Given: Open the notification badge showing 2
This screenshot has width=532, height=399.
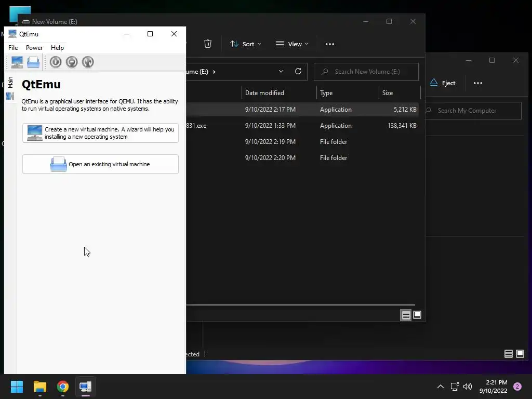Looking at the screenshot, I should pyautogui.click(x=517, y=387).
